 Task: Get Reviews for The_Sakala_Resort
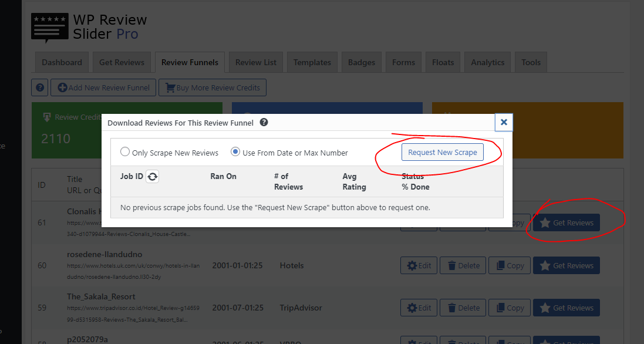(567, 308)
